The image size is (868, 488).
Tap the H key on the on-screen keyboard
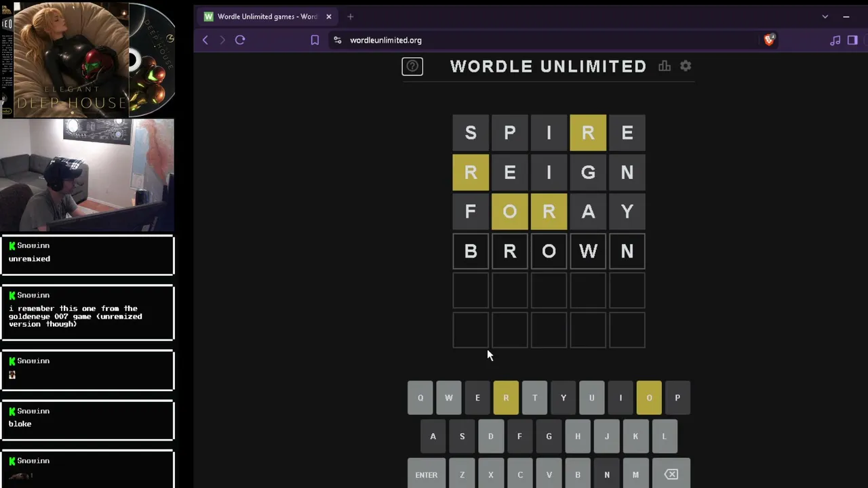click(x=578, y=436)
